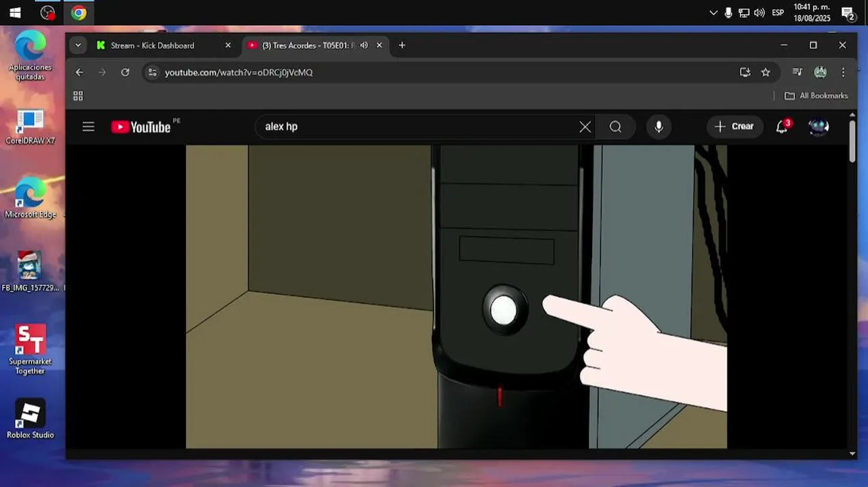
Task: Open the install app icon in address bar
Action: pyautogui.click(x=745, y=72)
